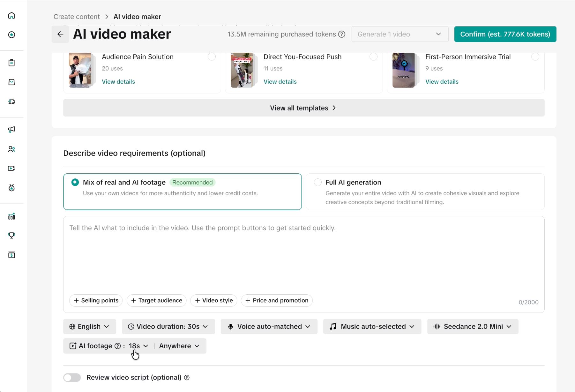
Task: Open the people affiliates sidebar icon
Action: pyautogui.click(x=11, y=149)
